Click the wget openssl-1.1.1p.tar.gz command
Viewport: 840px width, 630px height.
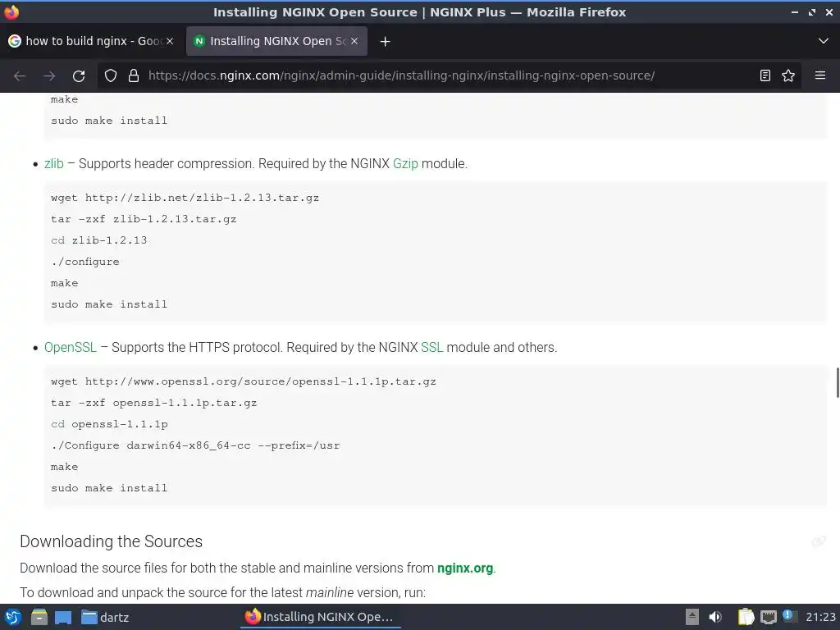[244, 381]
